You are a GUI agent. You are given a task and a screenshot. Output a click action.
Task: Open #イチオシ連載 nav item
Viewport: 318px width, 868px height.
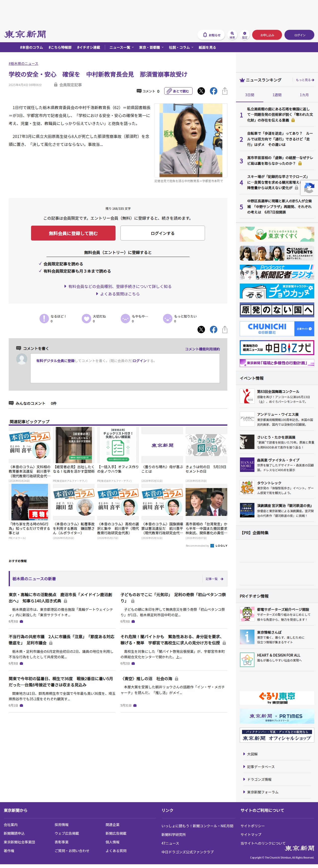(x=89, y=47)
